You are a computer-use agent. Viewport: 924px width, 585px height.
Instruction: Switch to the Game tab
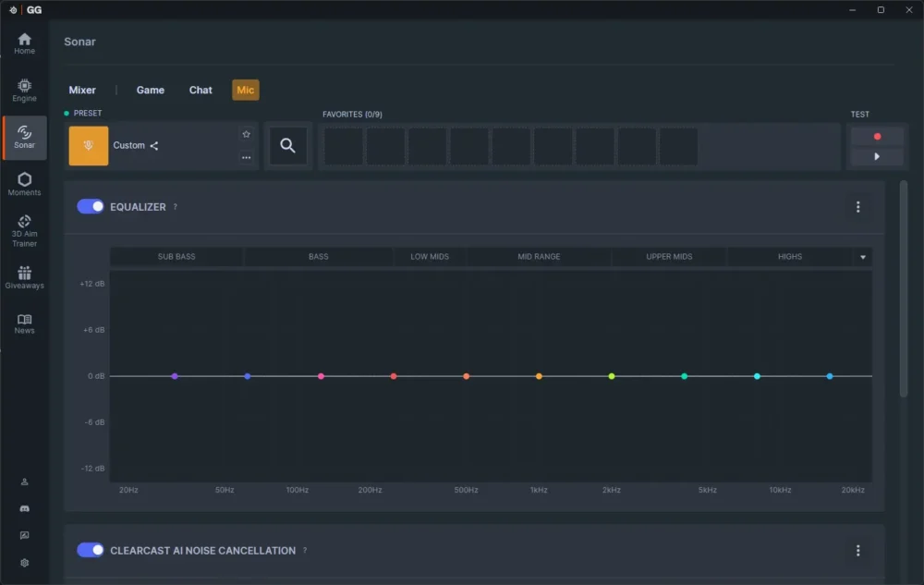coord(151,91)
